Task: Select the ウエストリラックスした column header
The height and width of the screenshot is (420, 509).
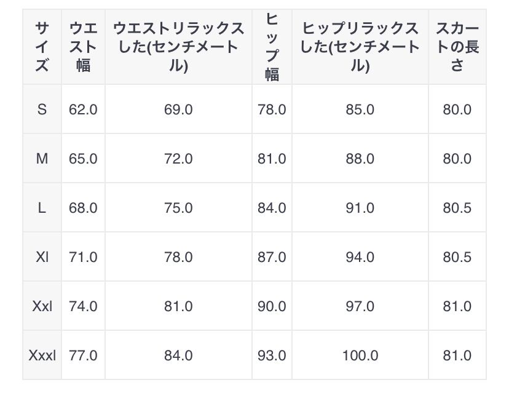Action: click(x=178, y=47)
